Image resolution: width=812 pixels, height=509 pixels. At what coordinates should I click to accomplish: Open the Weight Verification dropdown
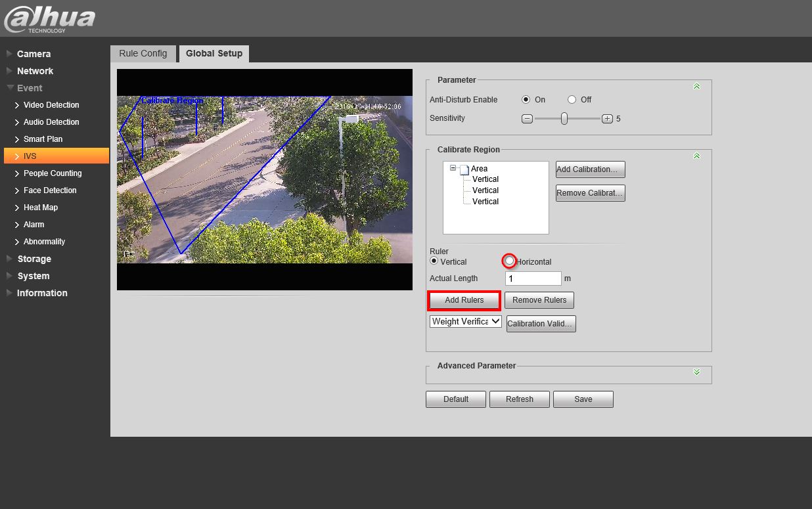pyautogui.click(x=466, y=321)
